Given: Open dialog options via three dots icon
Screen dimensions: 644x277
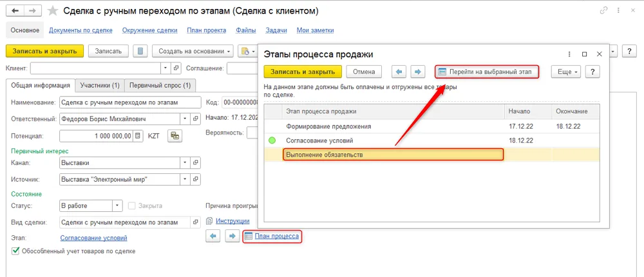Looking at the screenshot, I should click(x=569, y=54).
